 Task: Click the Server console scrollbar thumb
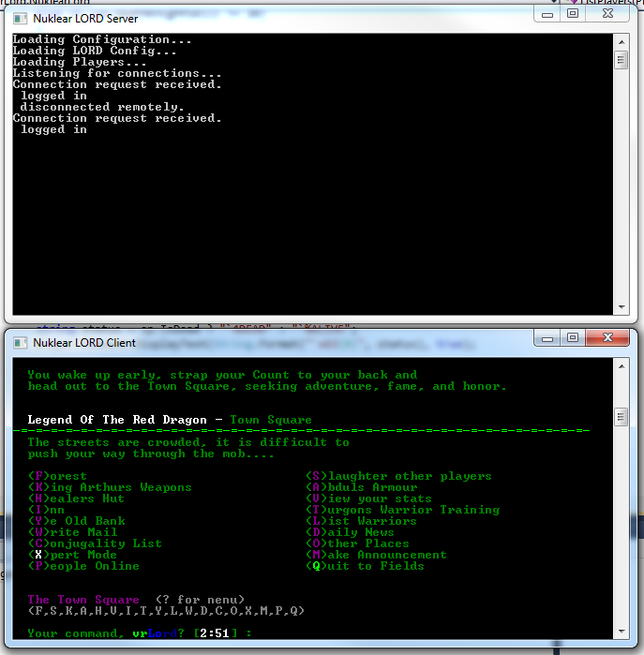click(621, 60)
